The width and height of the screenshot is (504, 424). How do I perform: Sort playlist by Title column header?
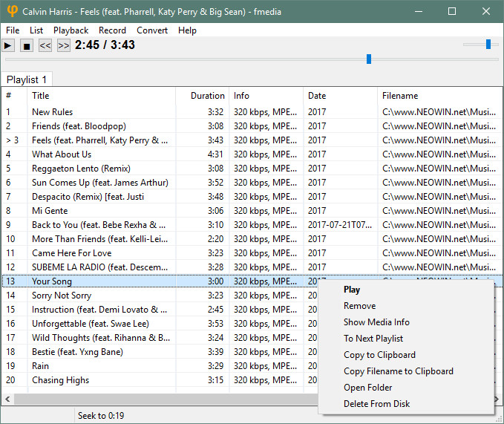point(41,96)
